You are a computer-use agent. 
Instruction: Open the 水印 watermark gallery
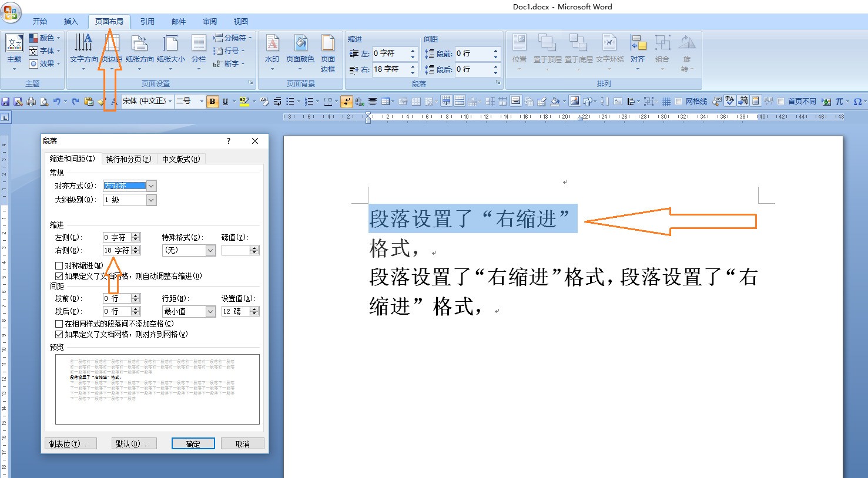pyautogui.click(x=272, y=52)
